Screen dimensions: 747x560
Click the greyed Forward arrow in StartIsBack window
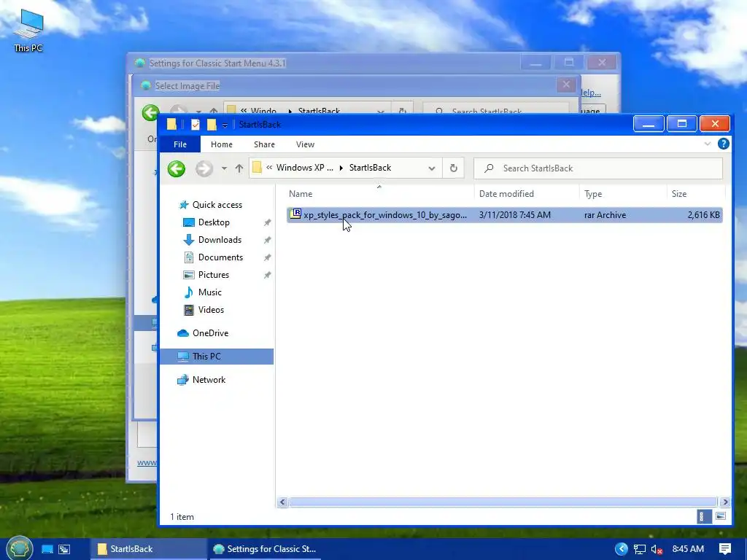[204, 168]
